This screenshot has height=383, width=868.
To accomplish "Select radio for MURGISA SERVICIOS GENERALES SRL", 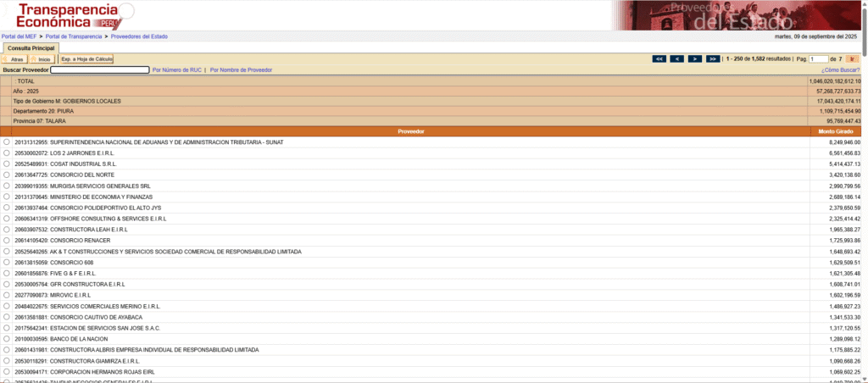I will click(x=7, y=186).
